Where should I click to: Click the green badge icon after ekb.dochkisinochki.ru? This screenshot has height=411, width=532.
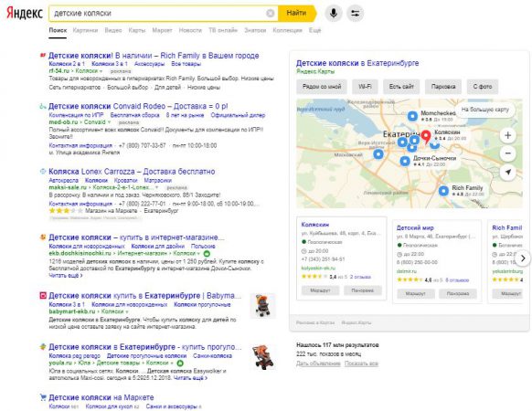[x=207, y=253]
